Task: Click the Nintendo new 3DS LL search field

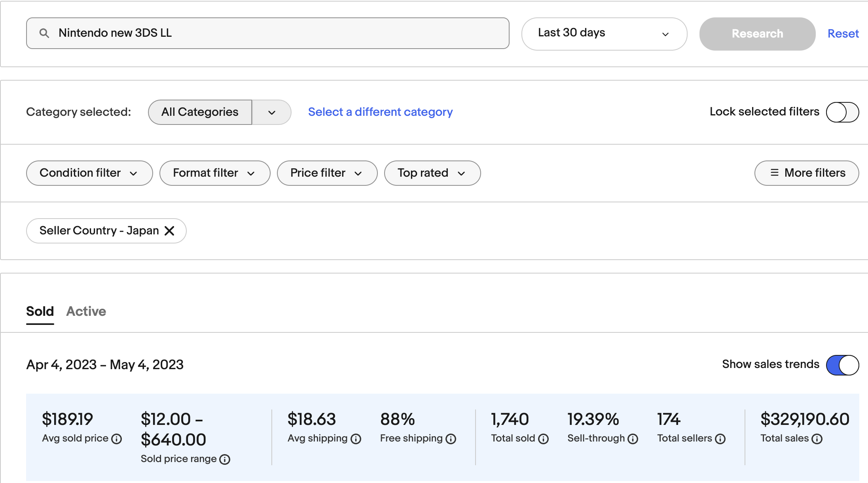Action: click(267, 33)
